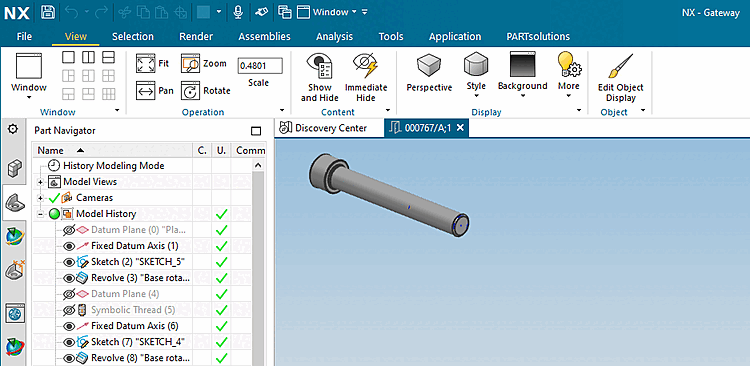Screen dimensions: 750x366
Task: Select the single-view window layout icon
Action: tap(68, 57)
